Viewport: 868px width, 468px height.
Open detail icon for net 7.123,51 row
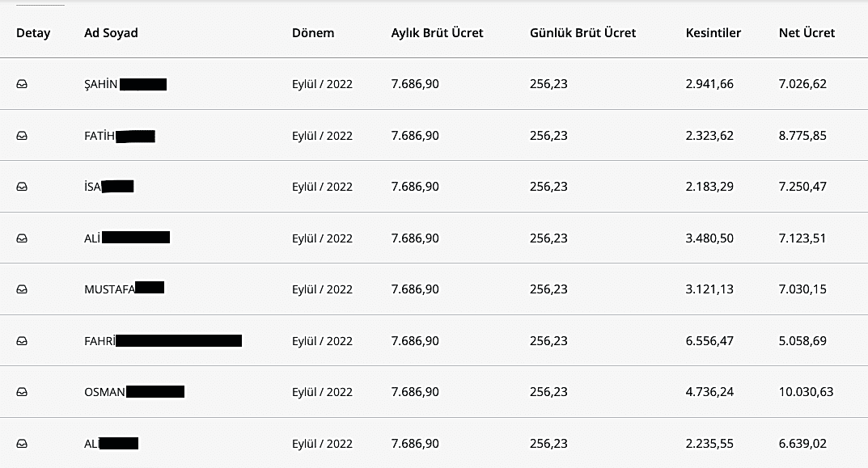[22, 238]
